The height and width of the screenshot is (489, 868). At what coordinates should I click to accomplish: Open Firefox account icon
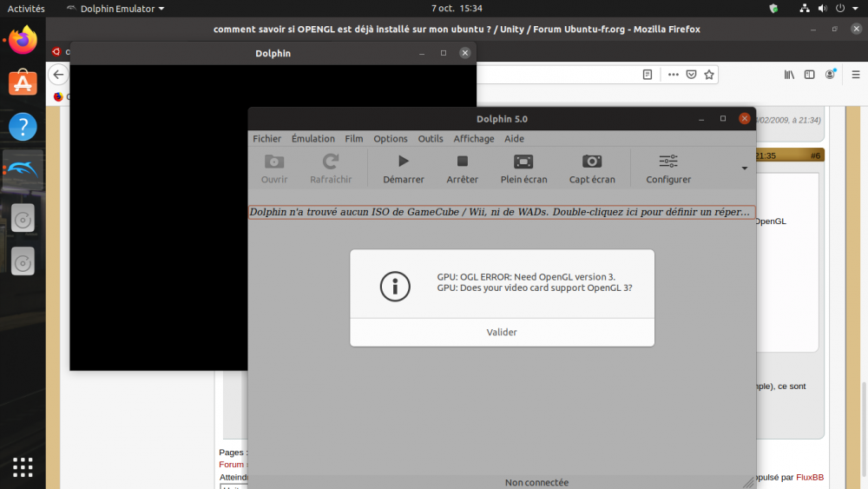[x=830, y=75]
